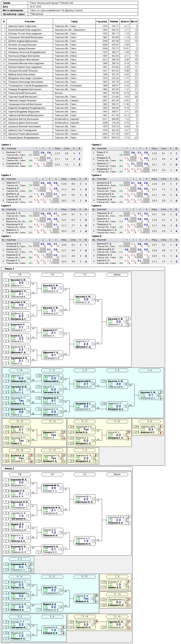The image size is (181, 644).
Task: Click the 'Финал-1' section heading
Action: point(9,269)
